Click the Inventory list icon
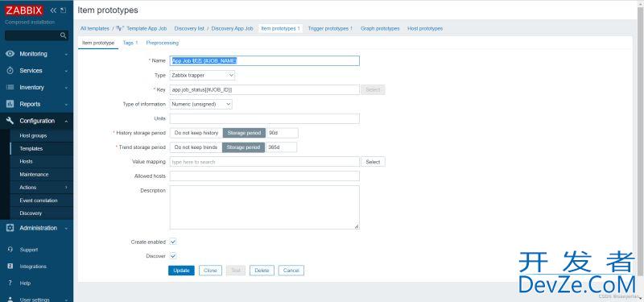644x302 pixels. pos(10,88)
